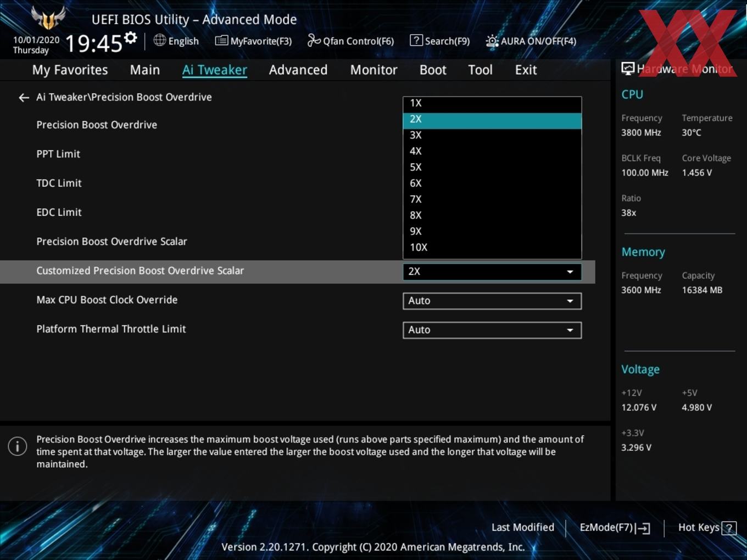
Task: Click +12V value 12.076 V
Action: [x=639, y=408]
